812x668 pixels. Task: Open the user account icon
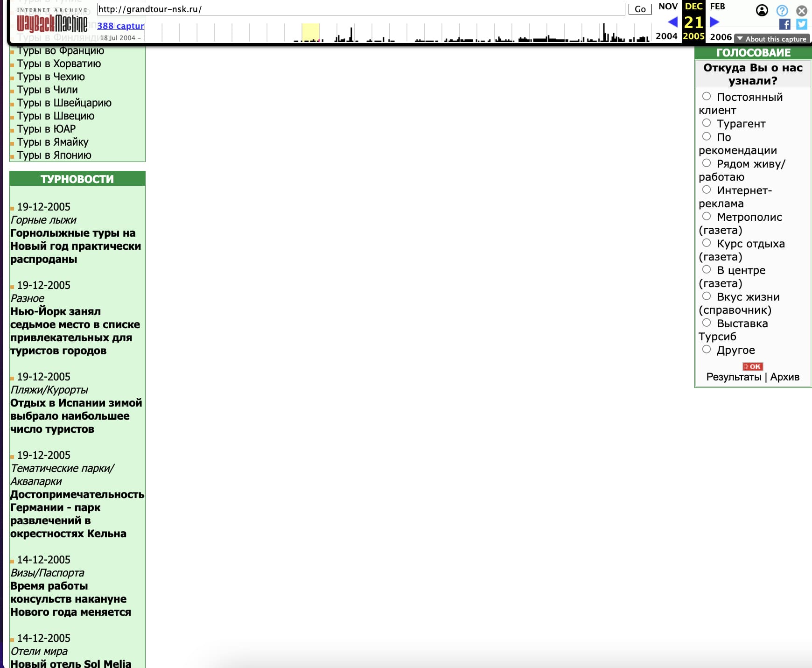pos(762,10)
